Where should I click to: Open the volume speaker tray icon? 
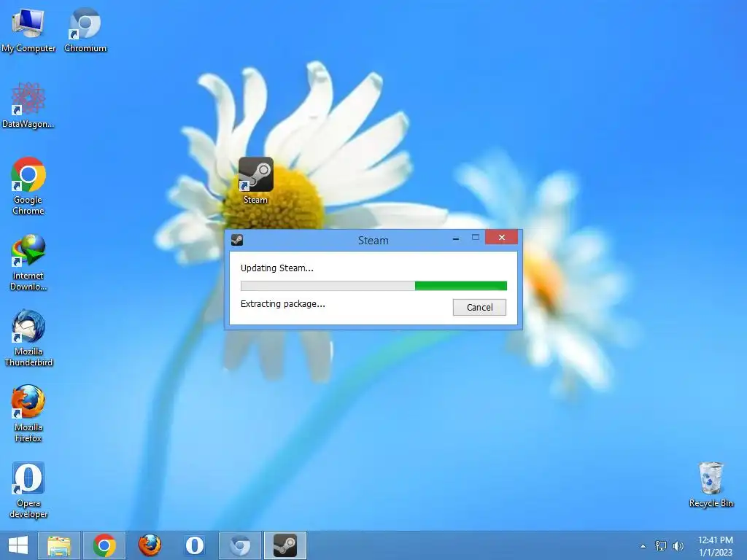678,545
